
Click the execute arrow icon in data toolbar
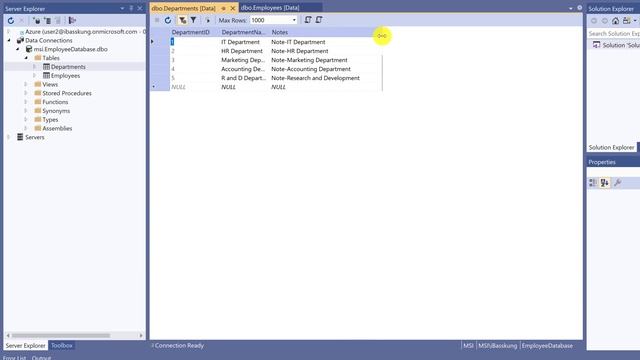pos(208,20)
